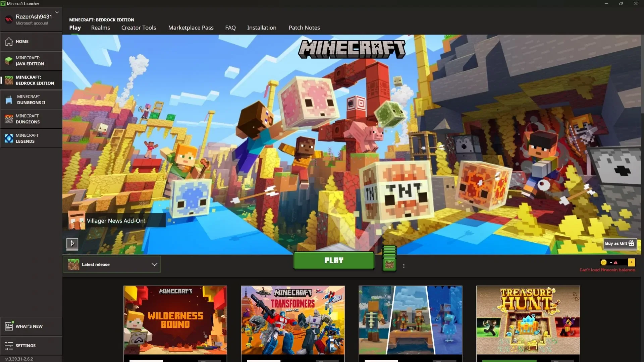Click the launcher version number text
The height and width of the screenshot is (362, 644).
[x=19, y=359]
